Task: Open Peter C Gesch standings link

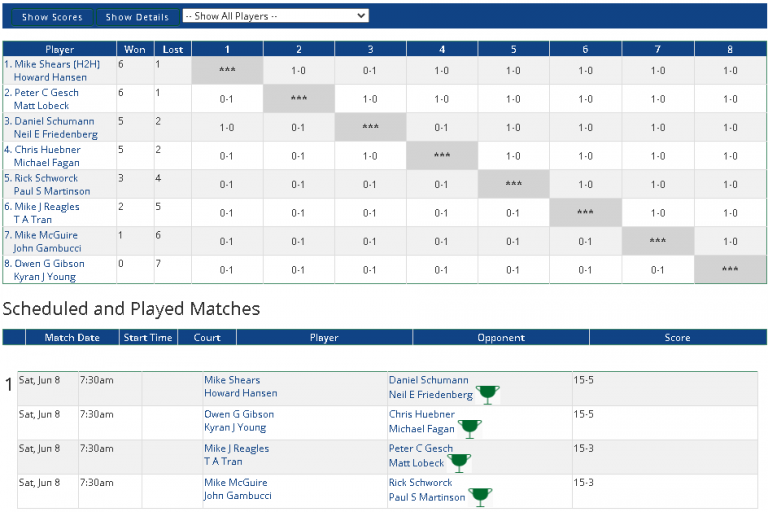Action: tap(46, 93)
